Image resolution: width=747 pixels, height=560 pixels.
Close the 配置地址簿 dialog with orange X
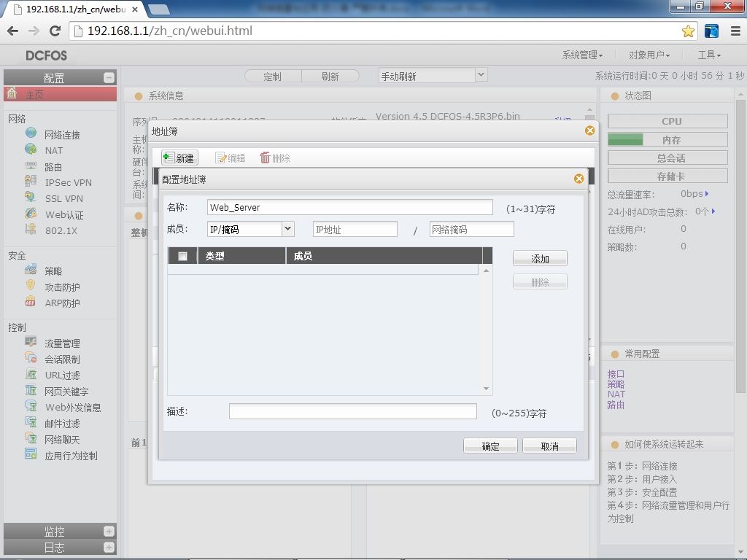coord(578,179)
